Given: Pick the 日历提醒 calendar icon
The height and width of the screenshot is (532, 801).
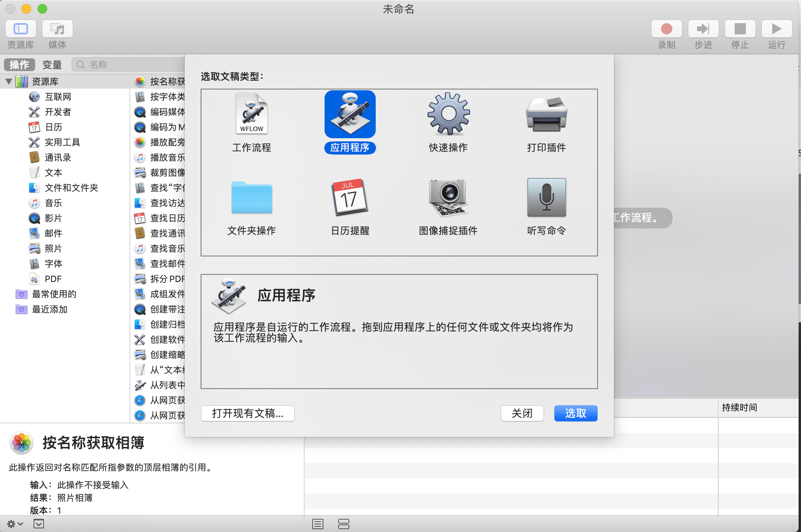Looking at the screenshot, I should tap(350, 197).
